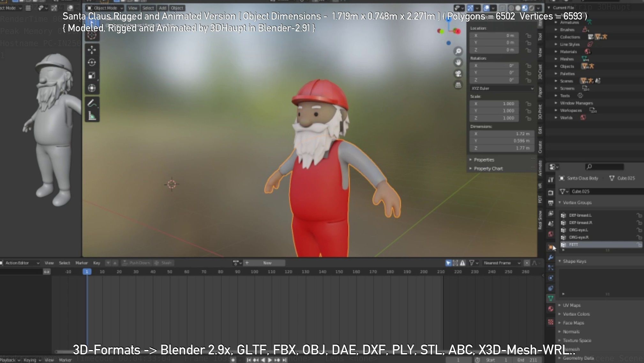Open the World properties red globe icon
Screen dimensions: 644x363
pos(550,234)
